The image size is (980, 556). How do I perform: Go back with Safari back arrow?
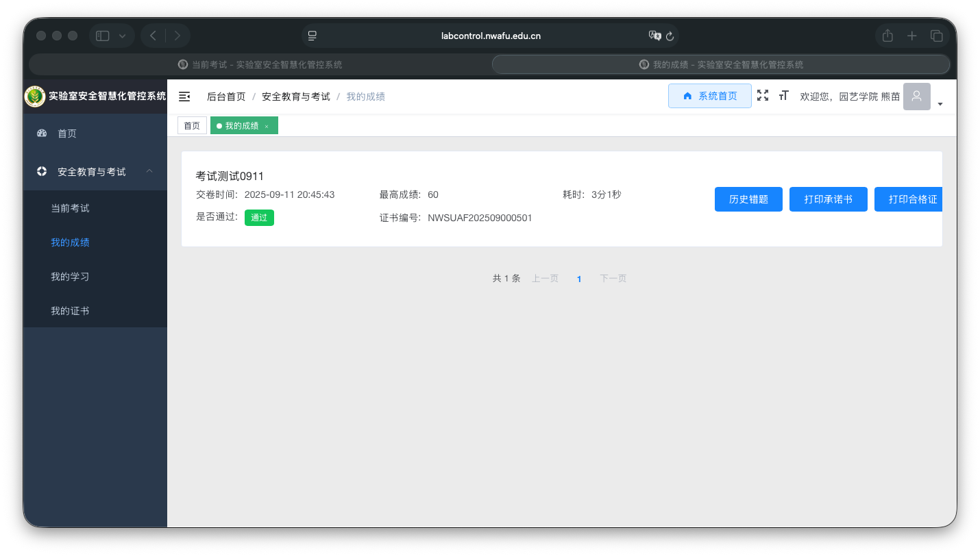(153, 36)
